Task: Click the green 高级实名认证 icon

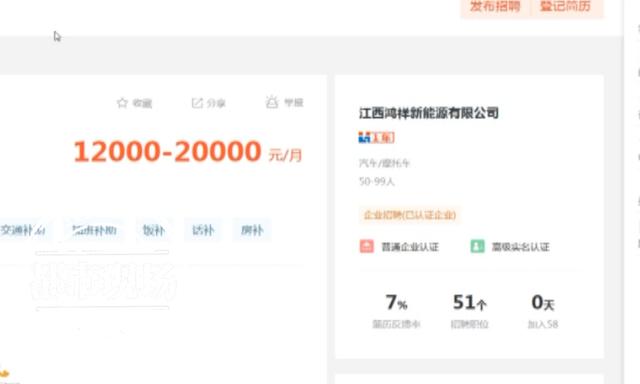Action: 477,246
